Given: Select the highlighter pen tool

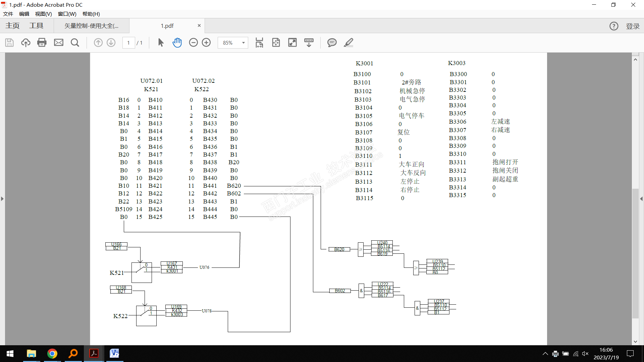Looking at the screenshot, I should 348,43.
